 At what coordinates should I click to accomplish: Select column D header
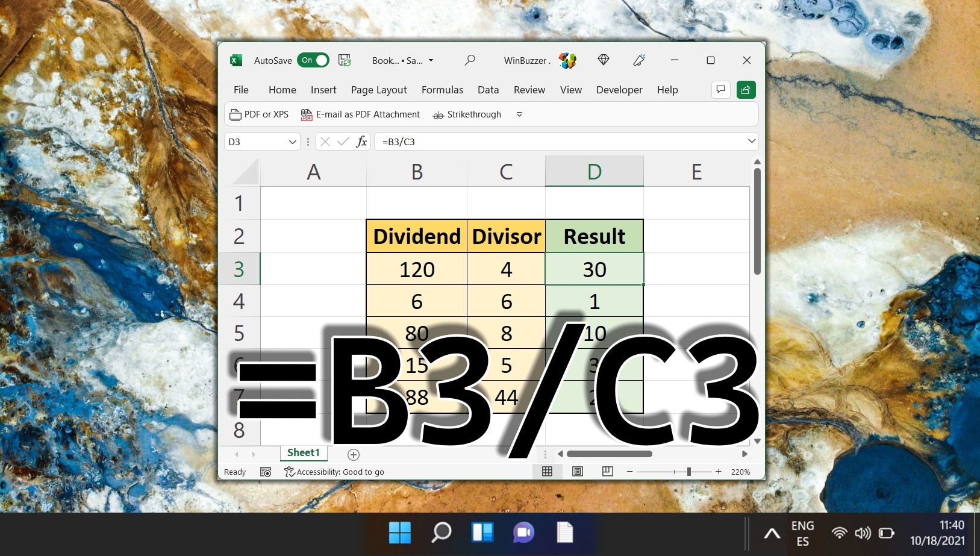point(595,172)
